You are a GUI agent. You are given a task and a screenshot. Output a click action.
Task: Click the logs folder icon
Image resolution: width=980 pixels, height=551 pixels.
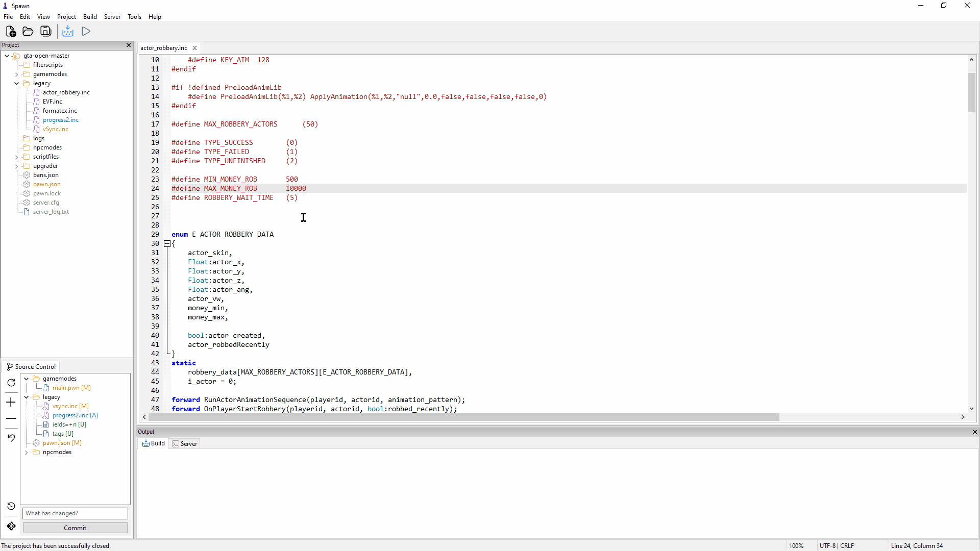click(27, 138)
